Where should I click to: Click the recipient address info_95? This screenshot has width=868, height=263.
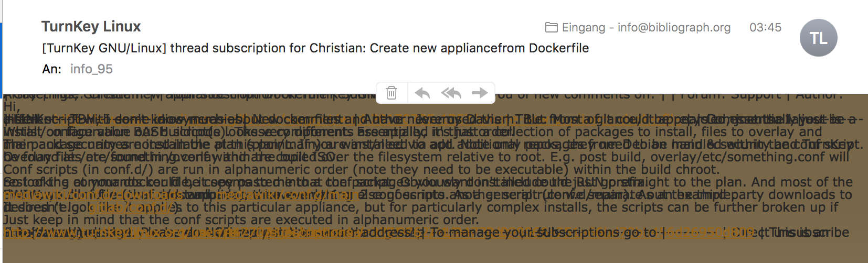[91, 69]
